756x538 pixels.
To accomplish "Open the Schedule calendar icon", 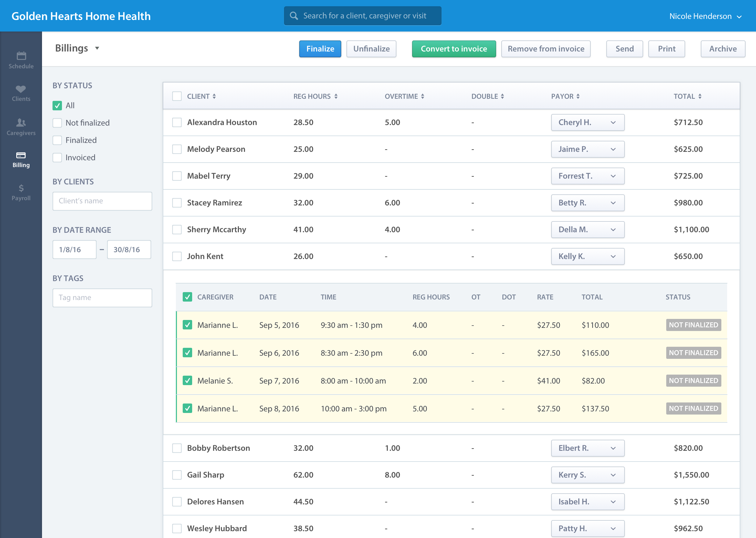I will pyautogui.click(x=21, y=56).
